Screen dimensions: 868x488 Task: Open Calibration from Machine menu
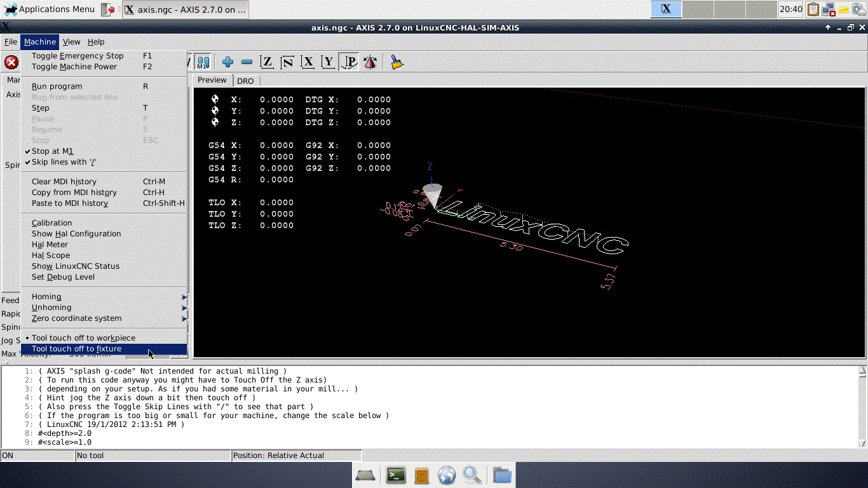104,223
